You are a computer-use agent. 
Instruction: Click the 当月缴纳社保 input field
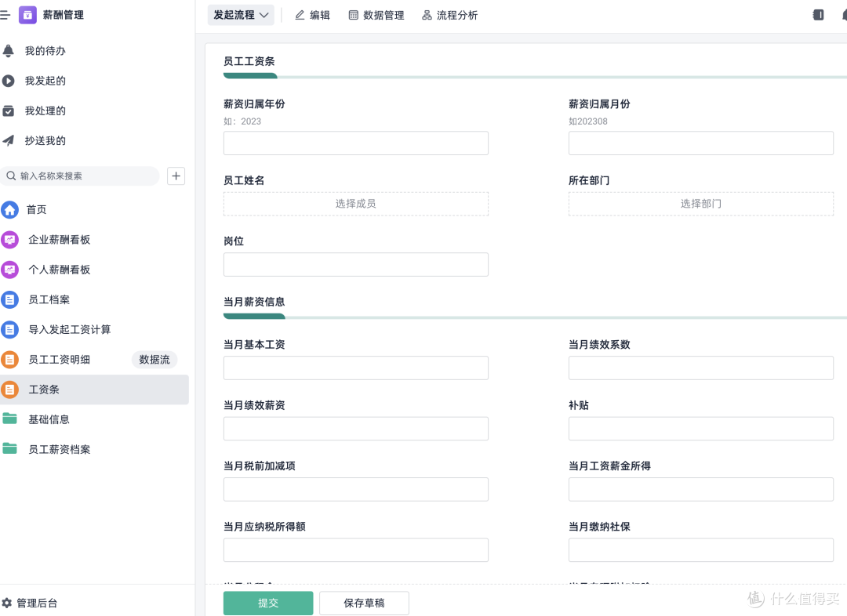click(701, 550)
